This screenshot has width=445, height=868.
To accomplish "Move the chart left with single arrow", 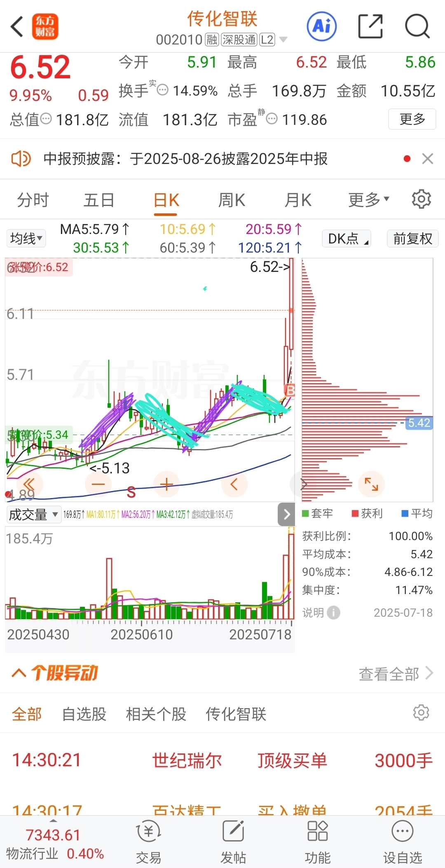I will [234, 484].
